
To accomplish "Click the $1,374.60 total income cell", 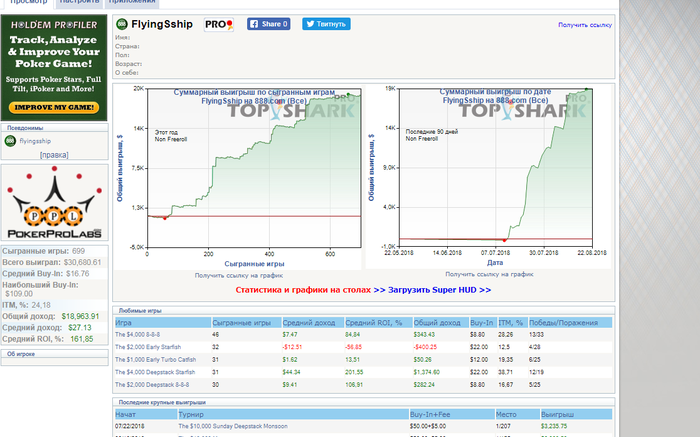I will 427,372.
